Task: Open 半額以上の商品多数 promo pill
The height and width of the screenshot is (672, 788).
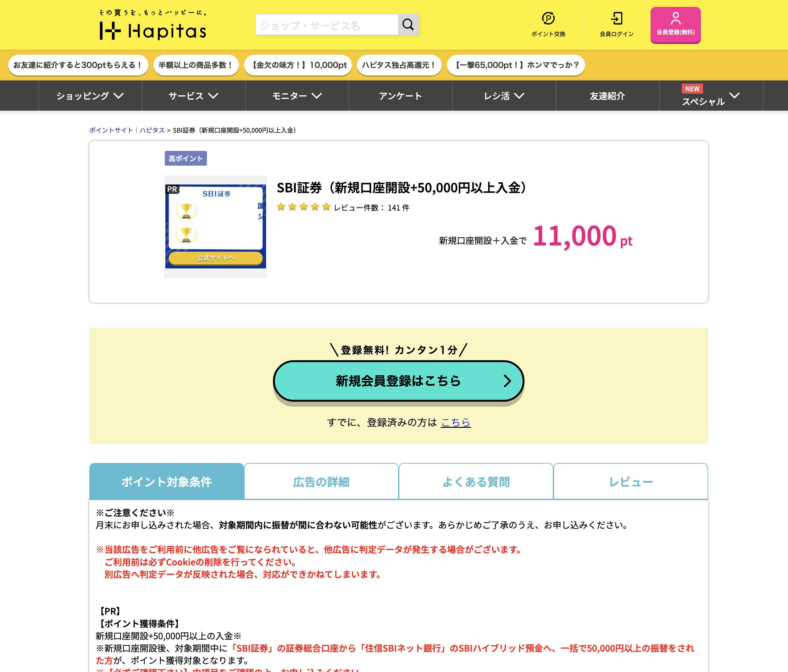Action: 196,65
